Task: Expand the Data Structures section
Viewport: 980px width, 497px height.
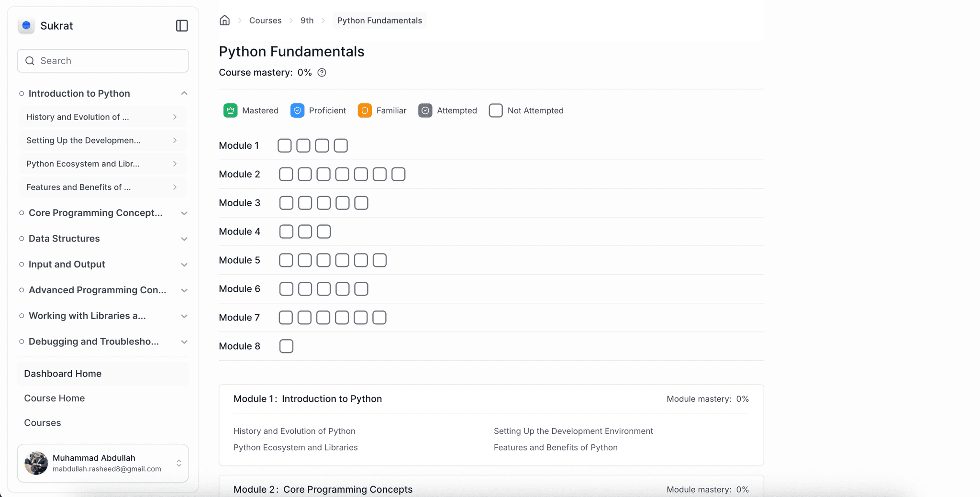Action: click(x=184, y=239)
